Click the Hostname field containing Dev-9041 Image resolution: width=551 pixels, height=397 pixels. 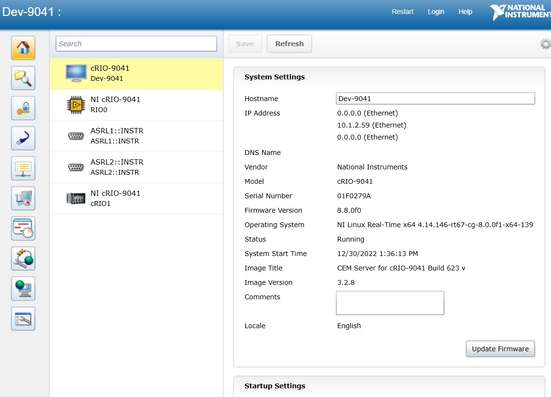[435, 98]
